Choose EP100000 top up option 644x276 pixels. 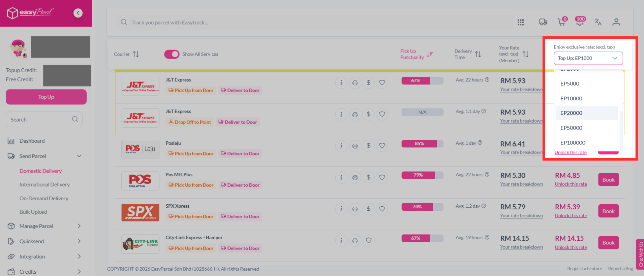(x=587, y=143)
